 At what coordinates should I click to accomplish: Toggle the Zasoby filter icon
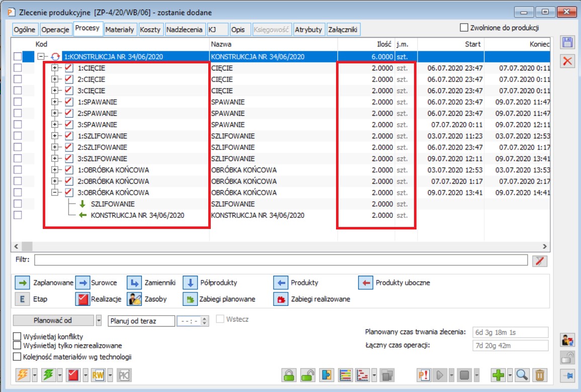click(x=133, y=299)
